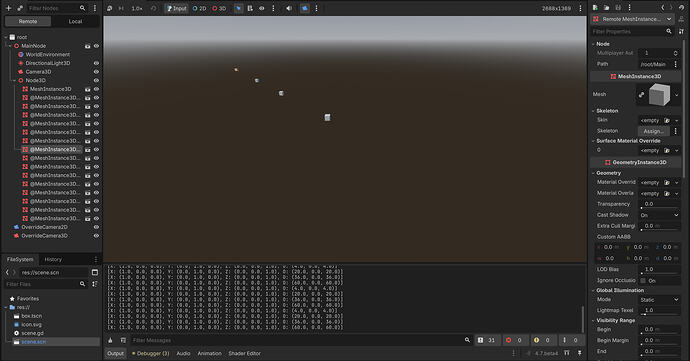Search the Filter Properties magnifier icon
Screen dimensions: 690x361
tap(669, 31)
